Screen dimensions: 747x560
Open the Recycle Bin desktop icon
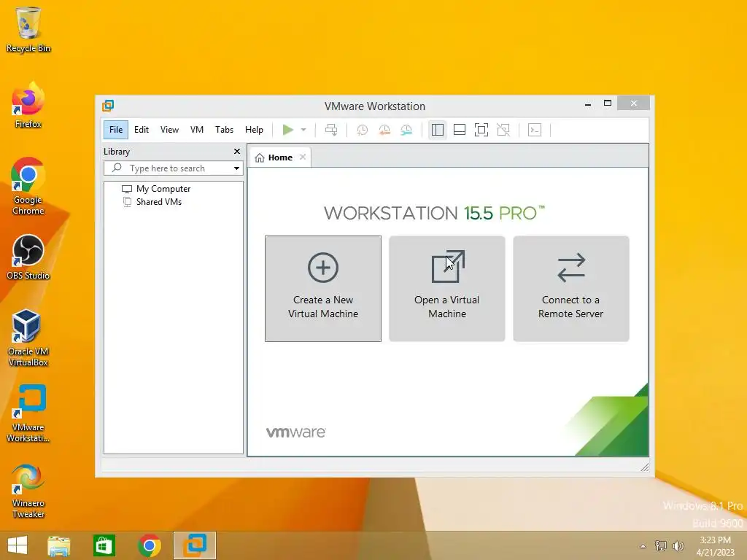click(28, 29)
